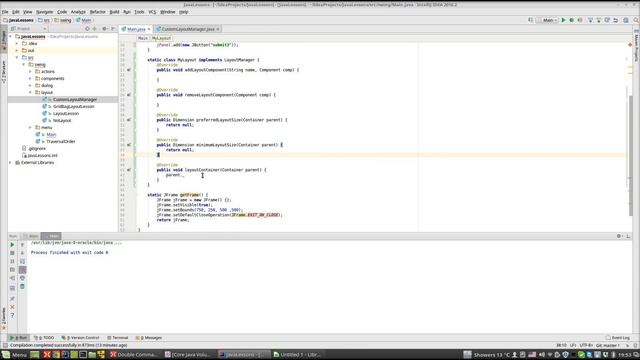This screenshot has height=360, width=640.
Task: Open the Refactor menu
Action: (98, 12)
